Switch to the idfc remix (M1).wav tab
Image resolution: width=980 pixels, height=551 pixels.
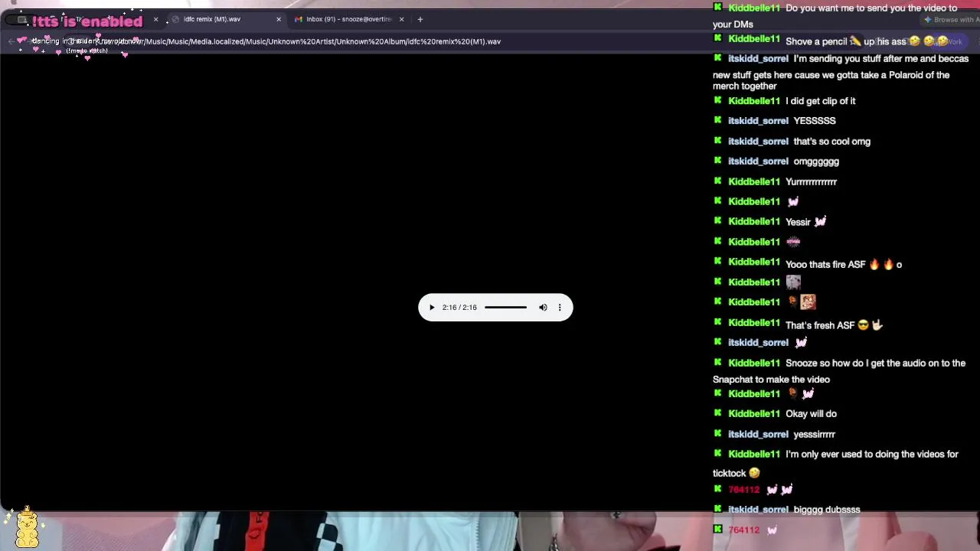[212, 19]
